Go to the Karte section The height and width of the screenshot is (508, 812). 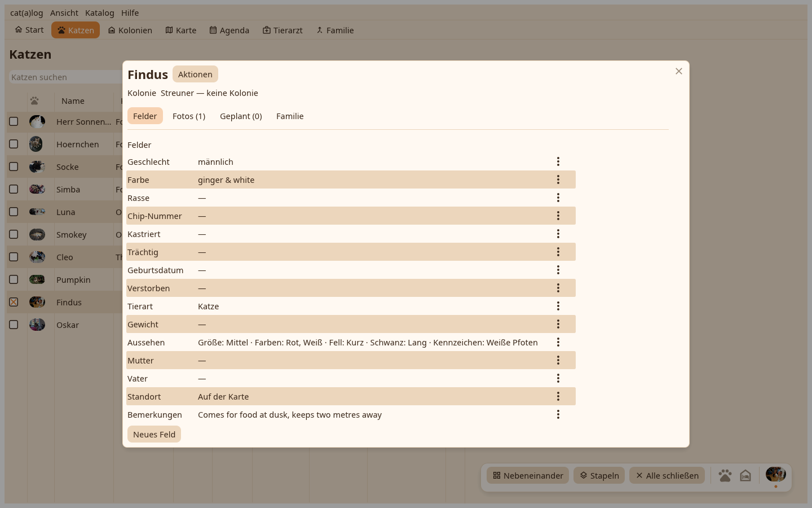coord(181,30)
